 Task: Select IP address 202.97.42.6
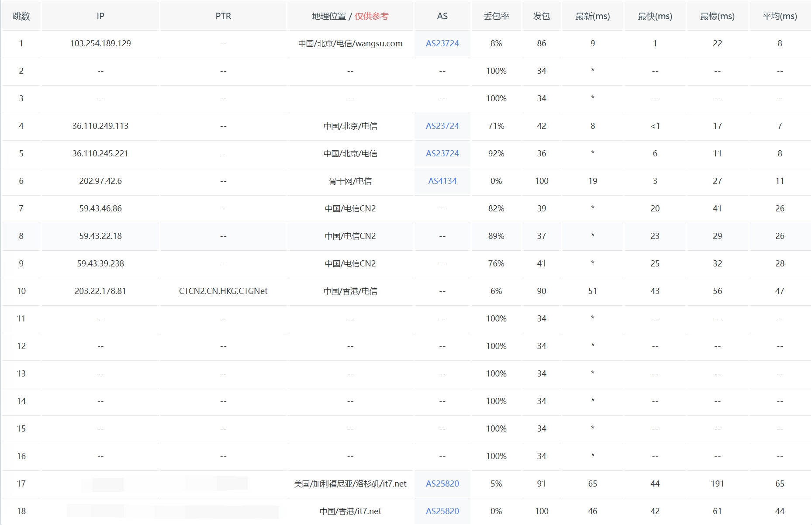100,181
